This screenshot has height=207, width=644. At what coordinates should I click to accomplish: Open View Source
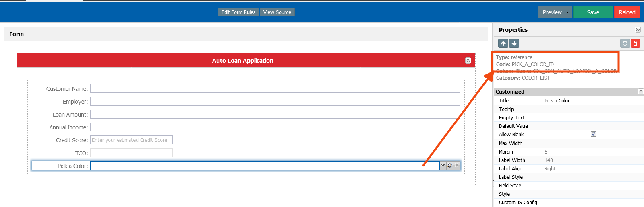point(277,12)
